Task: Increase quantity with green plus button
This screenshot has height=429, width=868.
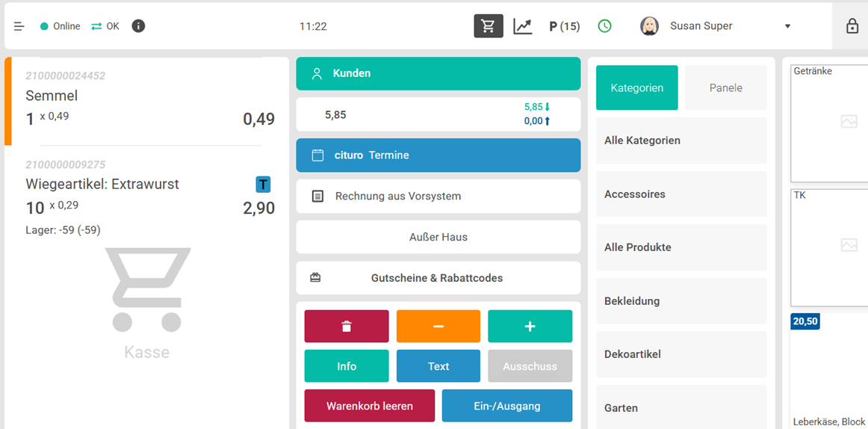Action: (x=530, y=327)
